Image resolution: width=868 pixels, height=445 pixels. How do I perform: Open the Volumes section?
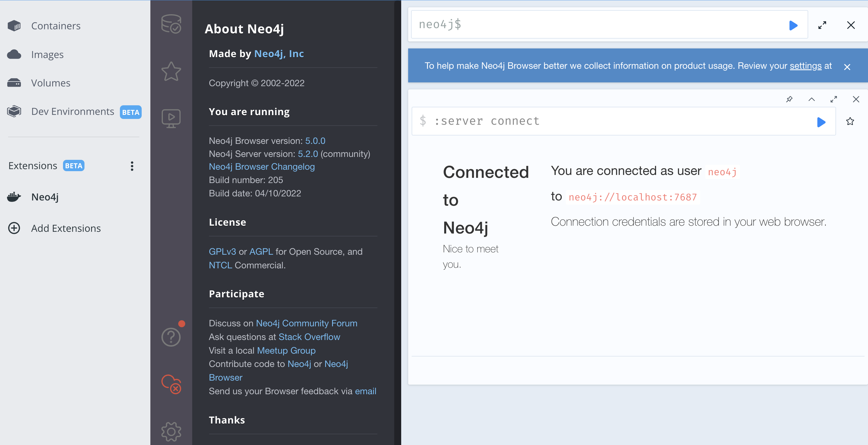(x=51, y=83)
